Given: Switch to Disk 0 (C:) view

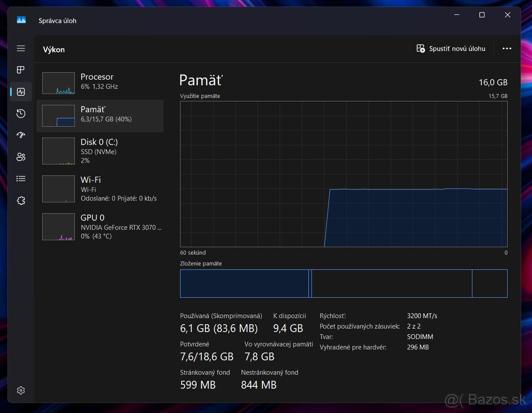Looking at the screenshot, I should (x=100, y=151).
